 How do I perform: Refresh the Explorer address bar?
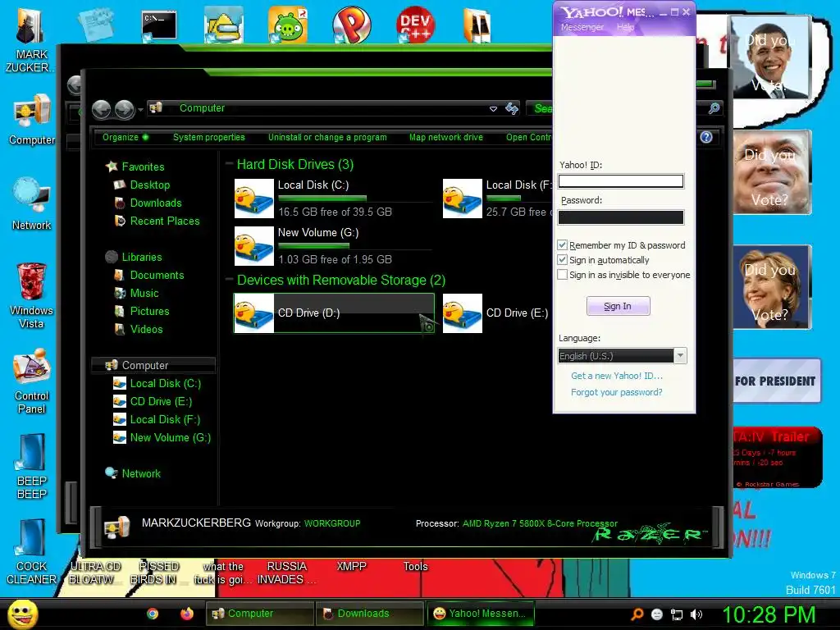click(512, 109)
